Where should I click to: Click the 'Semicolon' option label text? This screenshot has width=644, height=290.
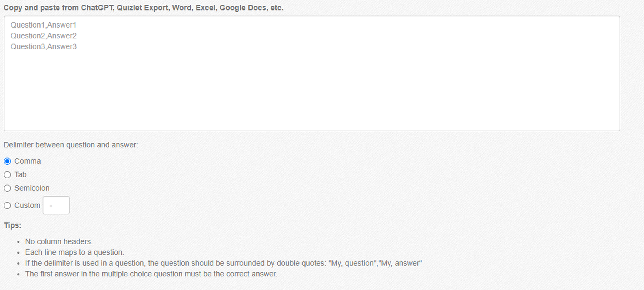click(x=32, y=188)
